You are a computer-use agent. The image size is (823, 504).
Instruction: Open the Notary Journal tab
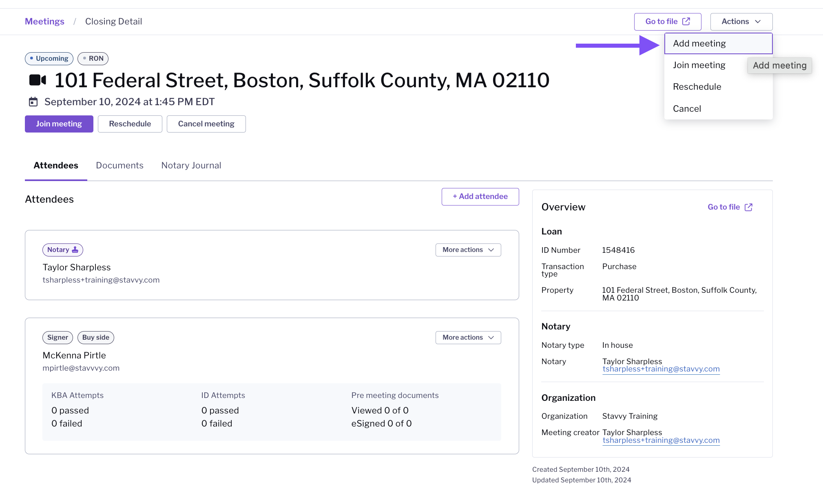(191, 165)
